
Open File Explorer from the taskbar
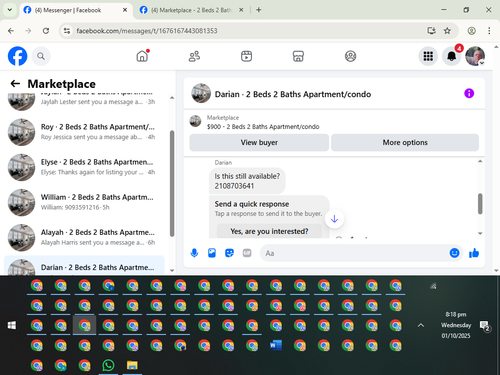[x=132, y=365]
